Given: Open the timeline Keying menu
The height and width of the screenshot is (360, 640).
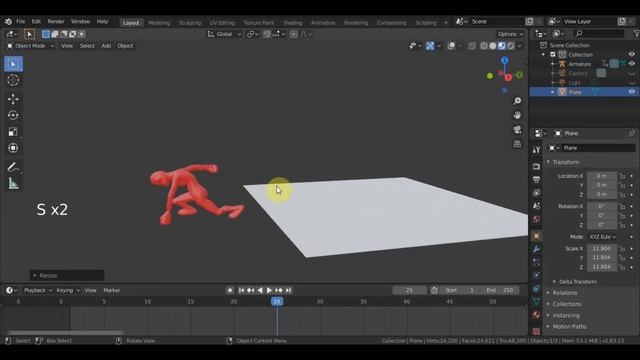Looking at the screenshot, I should (67, 290).
